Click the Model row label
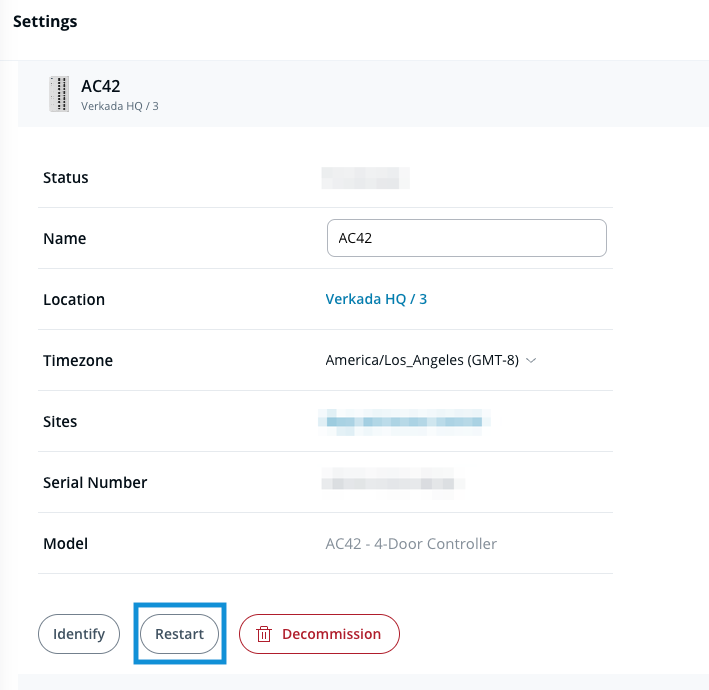The width and height of the screenshot is (709, 690). [x=66, y=544]
